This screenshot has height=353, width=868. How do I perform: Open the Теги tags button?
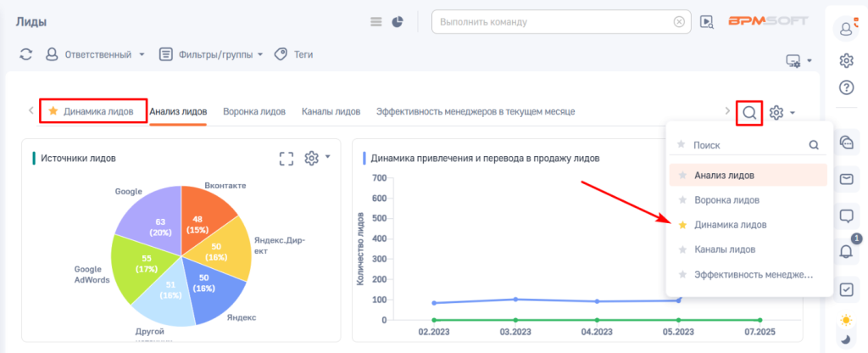coord(294,54)
